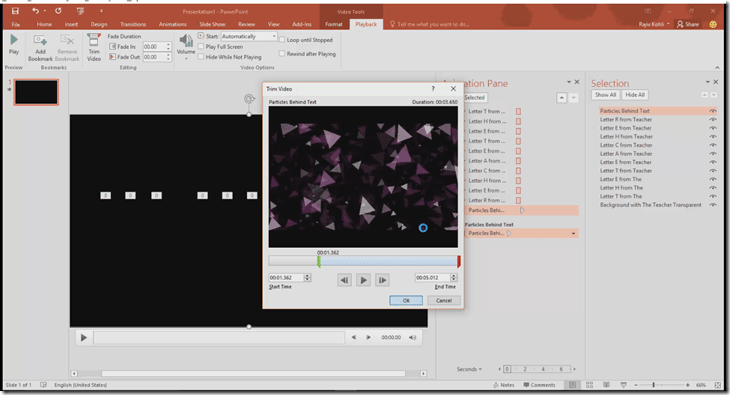
Task: Mute audio on slide video bar
Action: 412,337
